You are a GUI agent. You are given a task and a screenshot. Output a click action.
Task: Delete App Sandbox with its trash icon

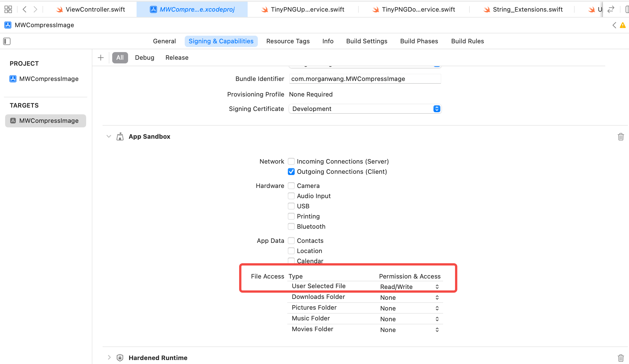620,137
